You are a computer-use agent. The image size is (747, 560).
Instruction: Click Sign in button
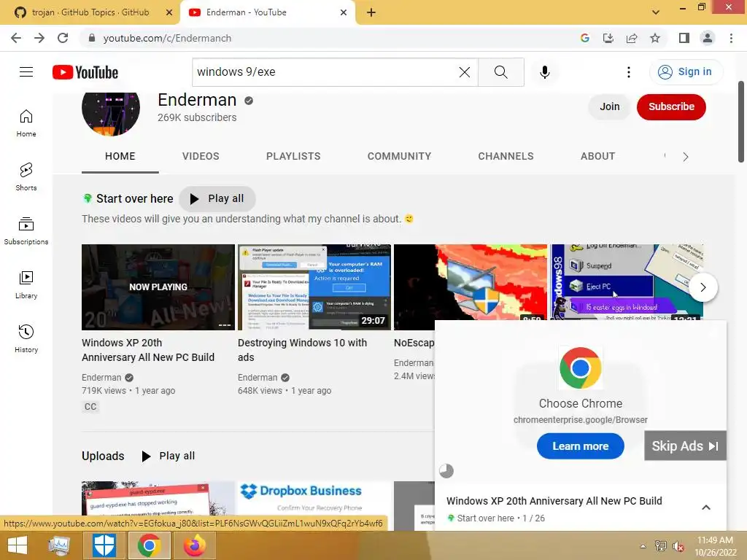686,72
